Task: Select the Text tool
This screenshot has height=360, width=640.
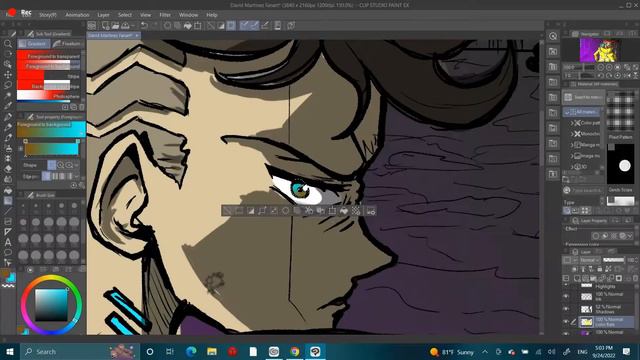Action: (x=8, y=242)
